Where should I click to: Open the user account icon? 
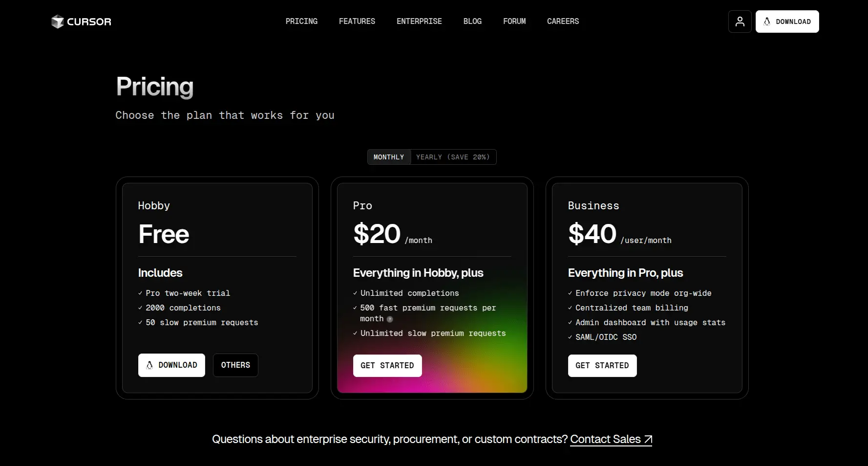click(x=740, y=22)
